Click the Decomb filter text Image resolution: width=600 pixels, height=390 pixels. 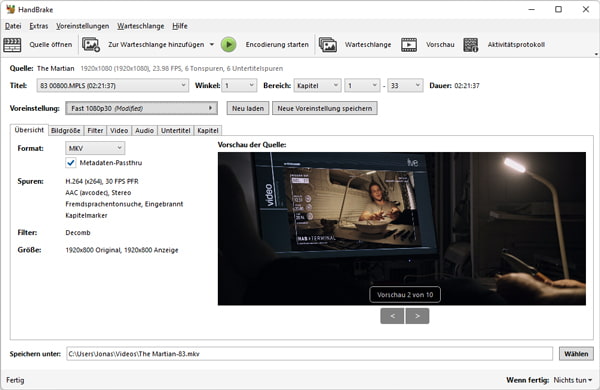(78, 233)
